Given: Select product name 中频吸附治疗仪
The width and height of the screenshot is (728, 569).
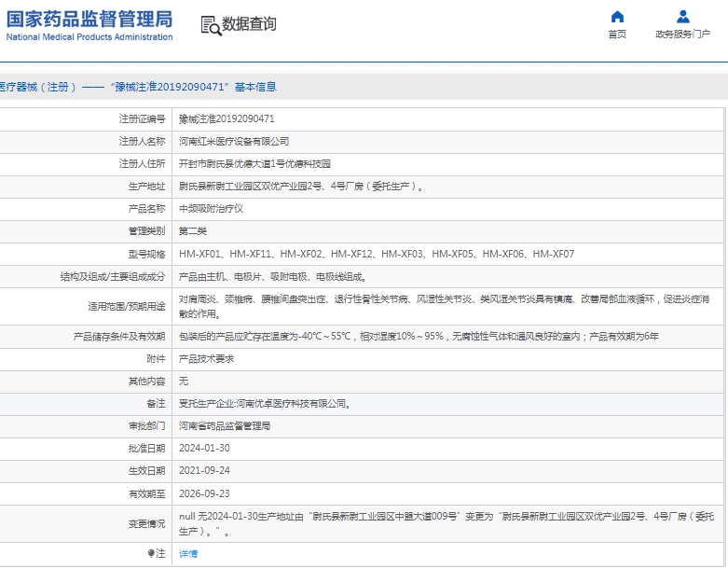Looking at the screenshot, I should [212, 209].
